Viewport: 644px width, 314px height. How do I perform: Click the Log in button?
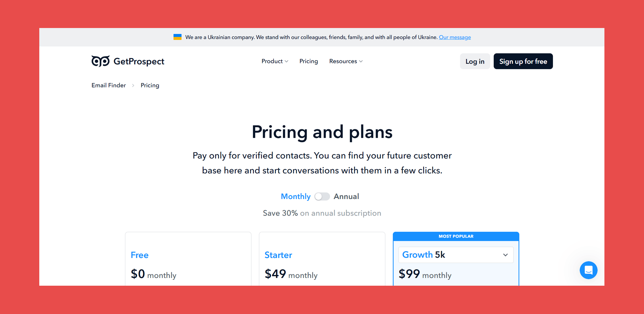(x=474, y=61)
